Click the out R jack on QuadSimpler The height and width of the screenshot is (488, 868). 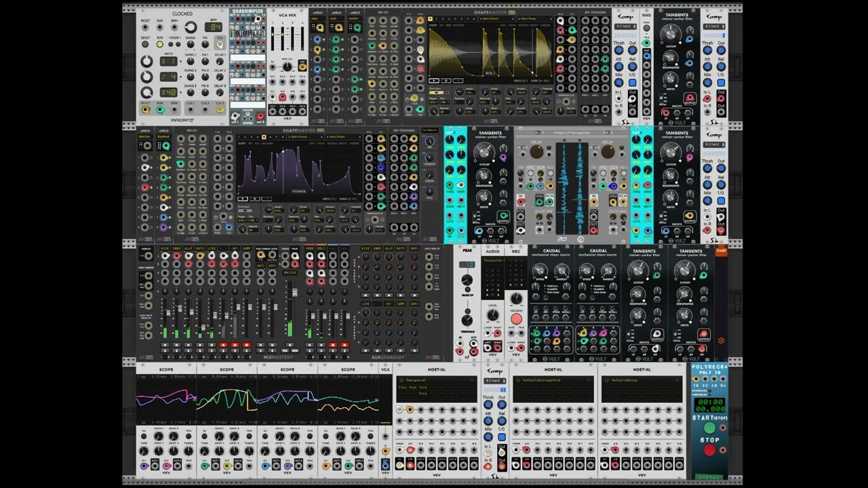point(260,116)
